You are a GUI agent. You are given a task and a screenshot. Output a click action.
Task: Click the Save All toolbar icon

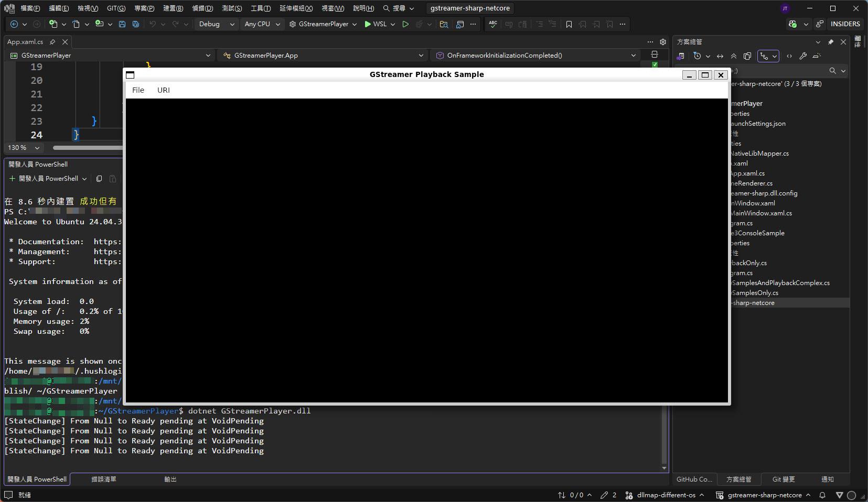coord(136,24)
